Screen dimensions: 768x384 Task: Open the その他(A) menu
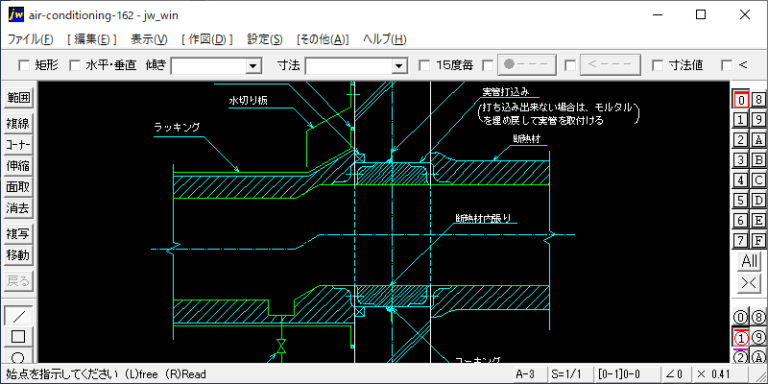tap(323, 40)
